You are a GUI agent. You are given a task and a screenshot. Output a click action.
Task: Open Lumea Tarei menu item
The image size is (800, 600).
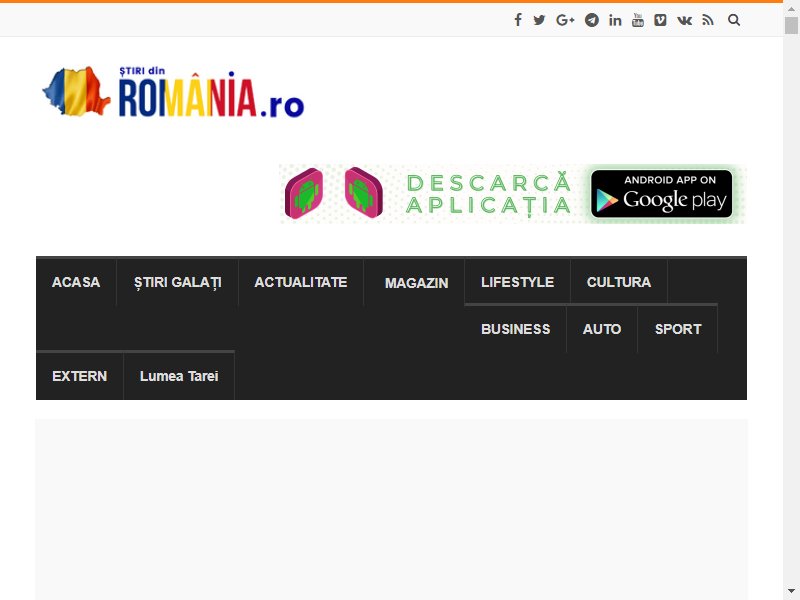pos(179,376)
